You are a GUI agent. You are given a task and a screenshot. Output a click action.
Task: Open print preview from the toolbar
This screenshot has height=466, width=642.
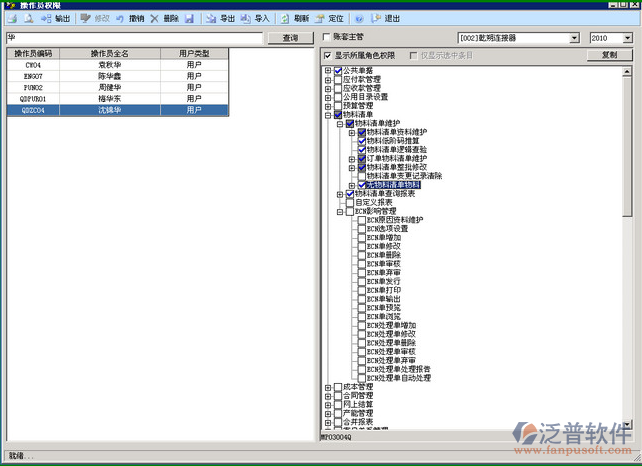point(28,19)
